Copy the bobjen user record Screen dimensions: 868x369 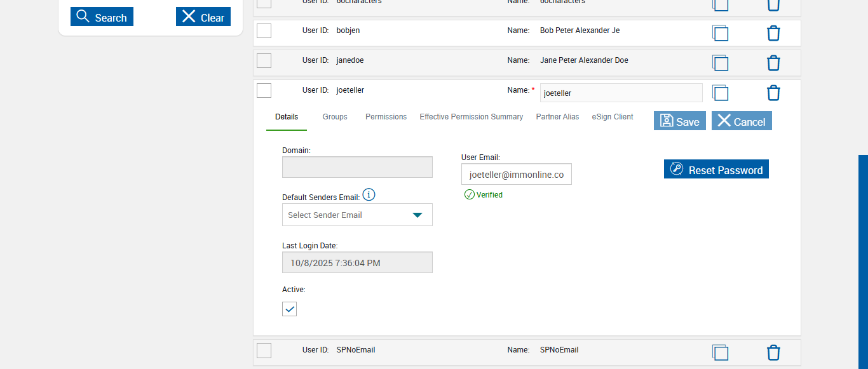[x=720, y=33]
